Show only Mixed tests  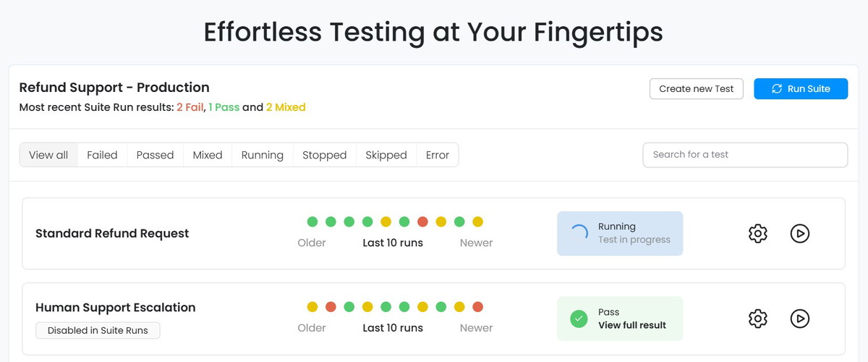(208, 155)
